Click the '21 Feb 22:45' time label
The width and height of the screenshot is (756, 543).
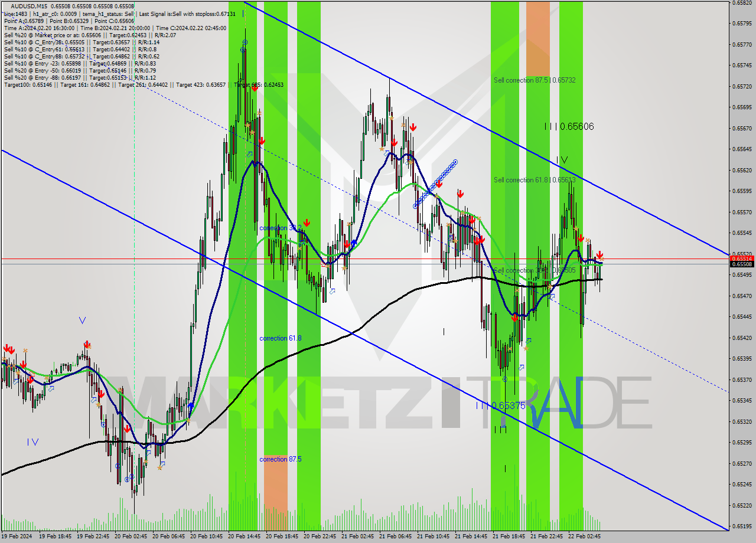tap(547, 537)
